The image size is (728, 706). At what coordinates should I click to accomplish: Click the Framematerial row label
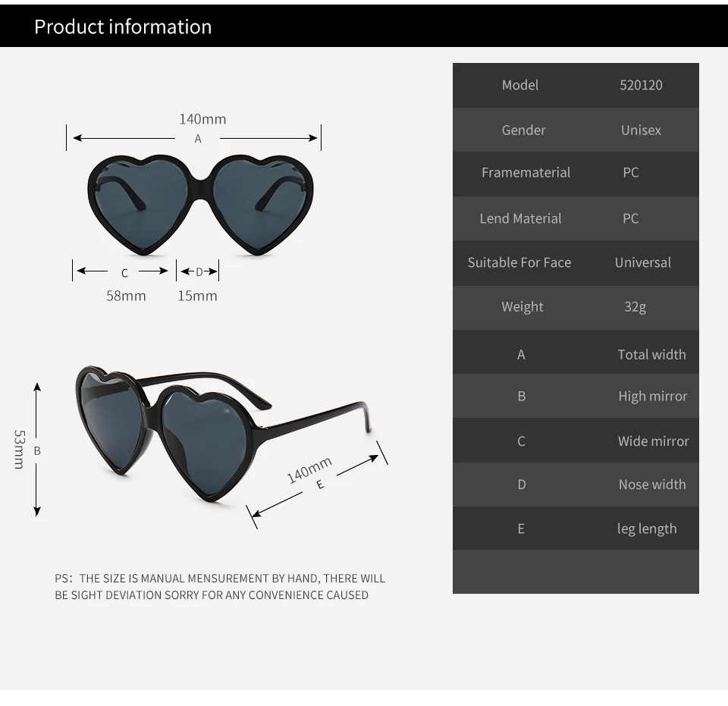[x=526, y=173]
